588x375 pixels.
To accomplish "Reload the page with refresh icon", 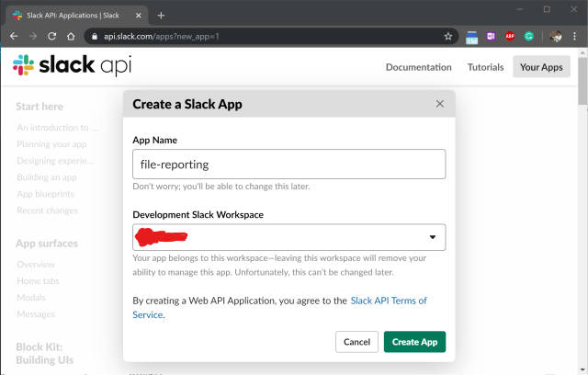I will click(51, 37).
